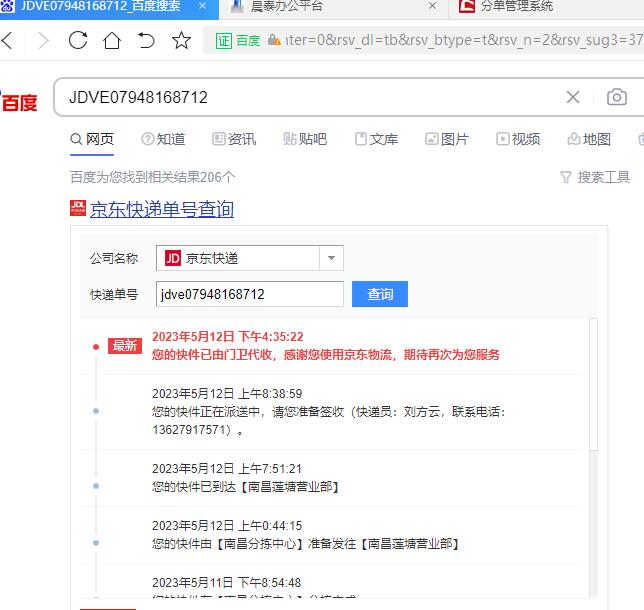This screenshot has width=644, height=610.
Task: Click timestamp 2023年5月11日 下午8:54:48
Action: pyautogui.click(x=226, y=582)
